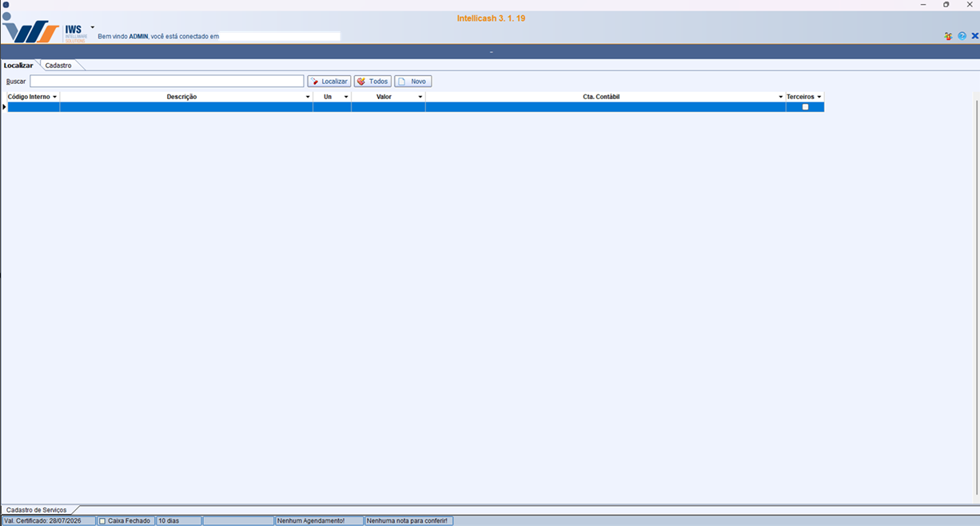This screenshot has width=980, height=526.
Task: Open the Descrição column dropdown arrow
Action: [x=308, y=97]
